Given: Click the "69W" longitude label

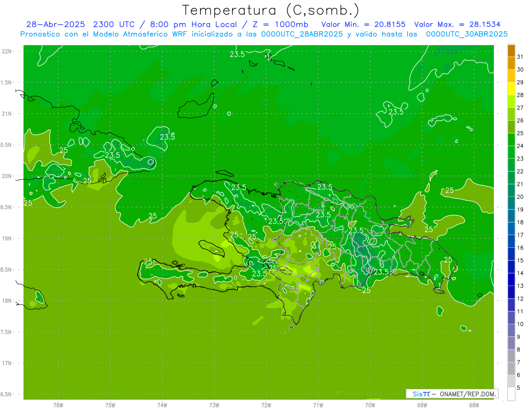Looking at the screenshot, I should [422, 405].
